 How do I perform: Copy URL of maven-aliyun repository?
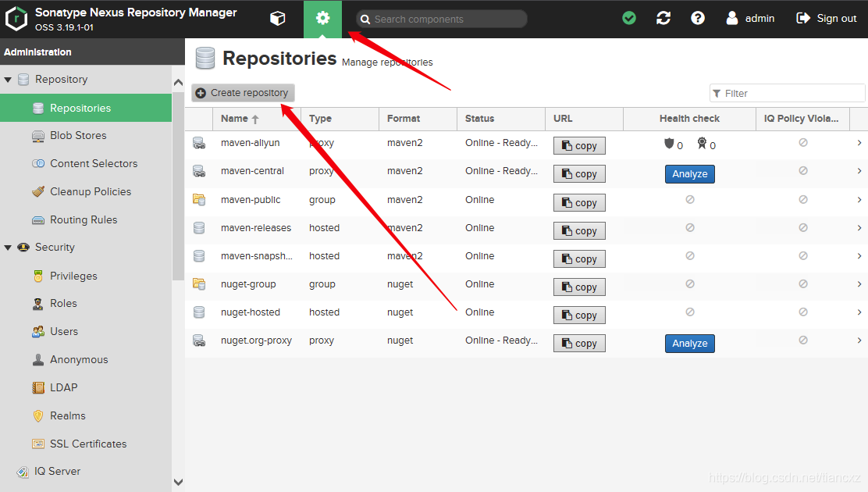(579, 146)
